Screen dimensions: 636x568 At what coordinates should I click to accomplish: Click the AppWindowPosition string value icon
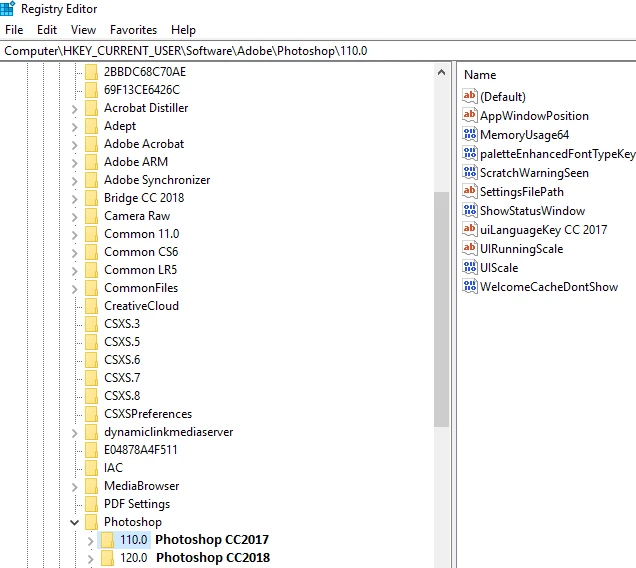[x=470, y=115]
